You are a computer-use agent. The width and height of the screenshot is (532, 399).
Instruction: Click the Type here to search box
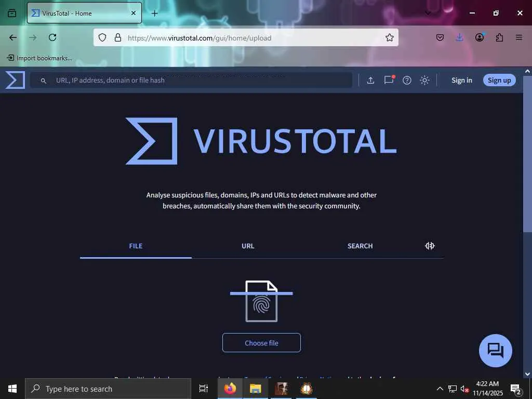(108, 389)
